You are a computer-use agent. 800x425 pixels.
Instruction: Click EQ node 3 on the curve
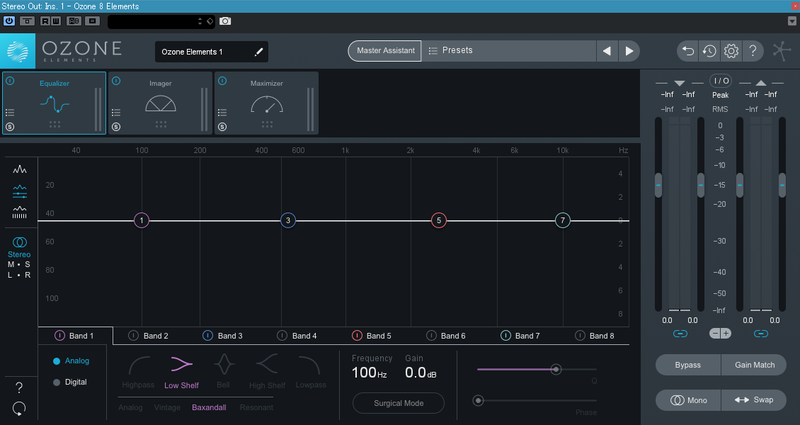pos(288,220)
